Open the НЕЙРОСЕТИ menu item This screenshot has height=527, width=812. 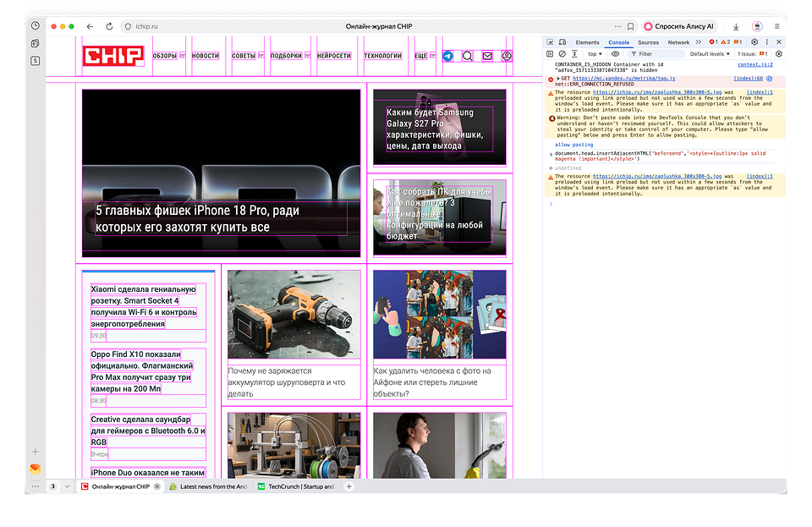tap(334, 56)
